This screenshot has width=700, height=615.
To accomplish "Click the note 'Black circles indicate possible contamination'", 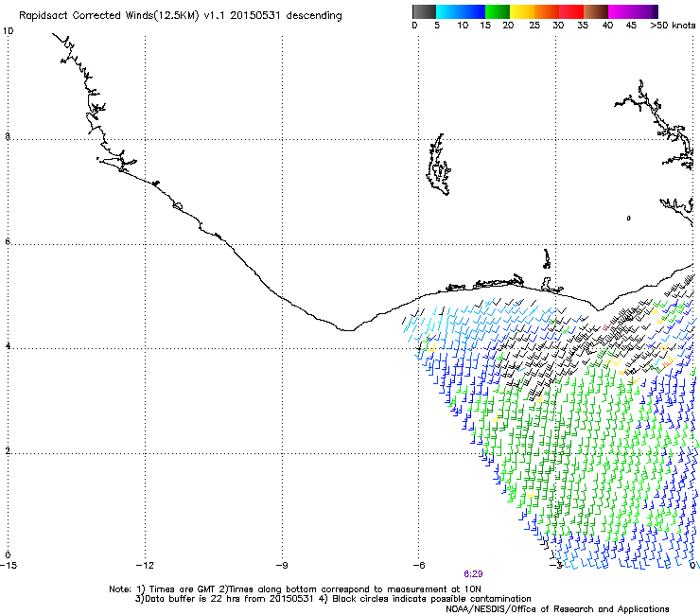I will (x=431, y=599).
